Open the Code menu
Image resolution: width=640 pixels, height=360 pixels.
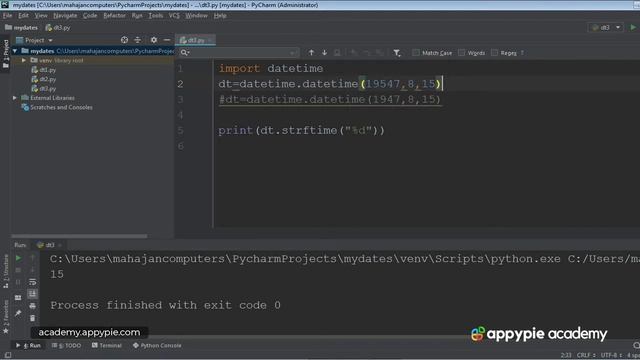click(90, 16)
